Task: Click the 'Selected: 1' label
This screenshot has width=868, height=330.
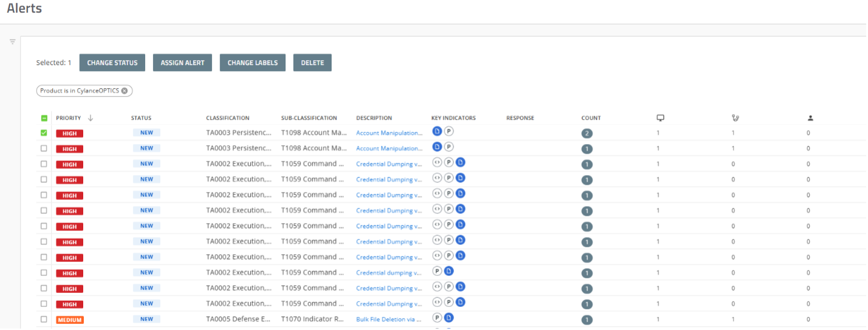Action: [x=54, y=63]
